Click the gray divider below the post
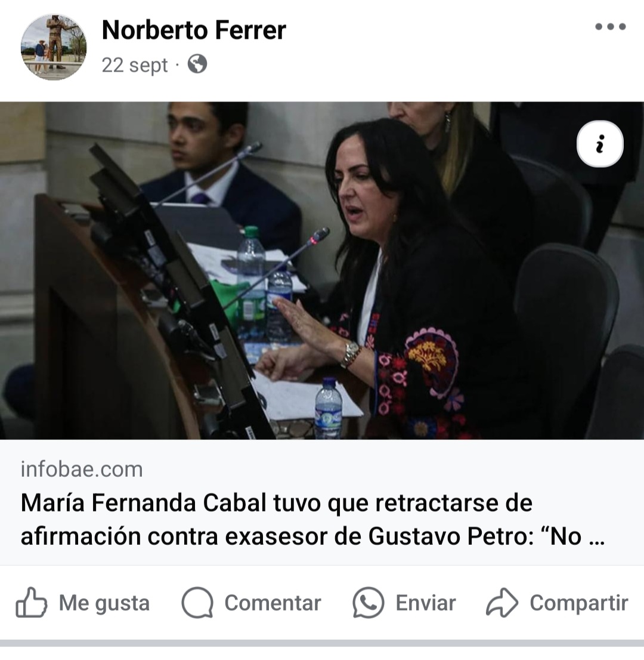Viewport: 644px width, 660px height. coord(322,643)
